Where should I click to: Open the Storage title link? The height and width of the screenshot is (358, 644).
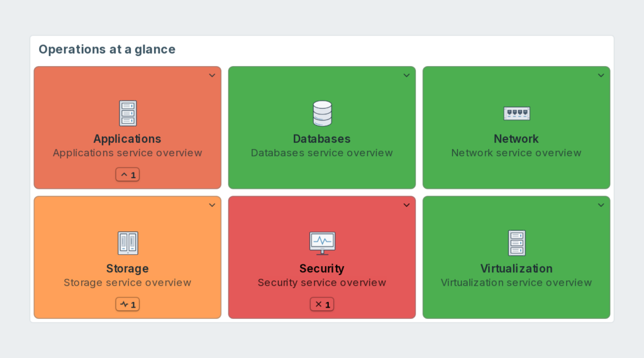(x=127, y=269)
